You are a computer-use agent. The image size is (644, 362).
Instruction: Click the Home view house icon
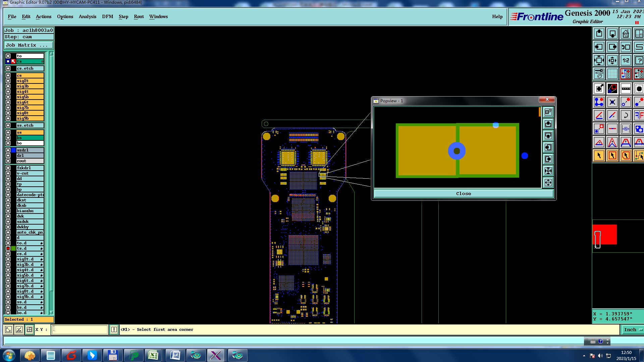626,34
